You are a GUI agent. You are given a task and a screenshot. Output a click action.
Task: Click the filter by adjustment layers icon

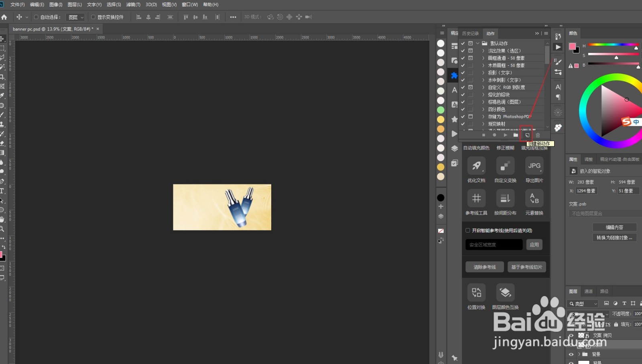[615, 303]
